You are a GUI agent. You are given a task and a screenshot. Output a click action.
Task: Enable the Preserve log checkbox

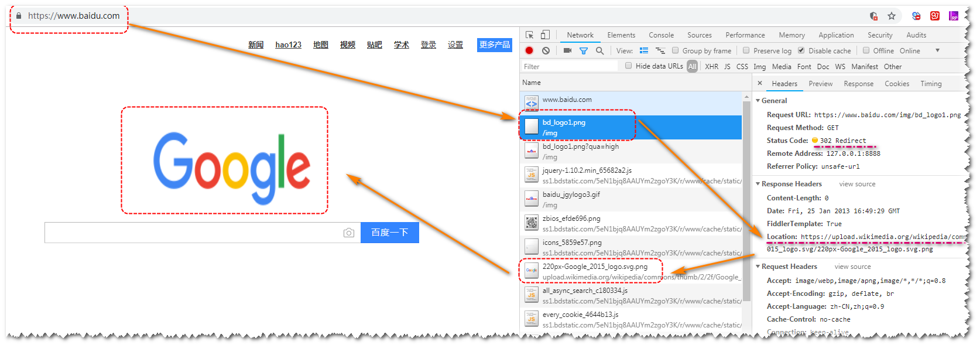point(746,50)
